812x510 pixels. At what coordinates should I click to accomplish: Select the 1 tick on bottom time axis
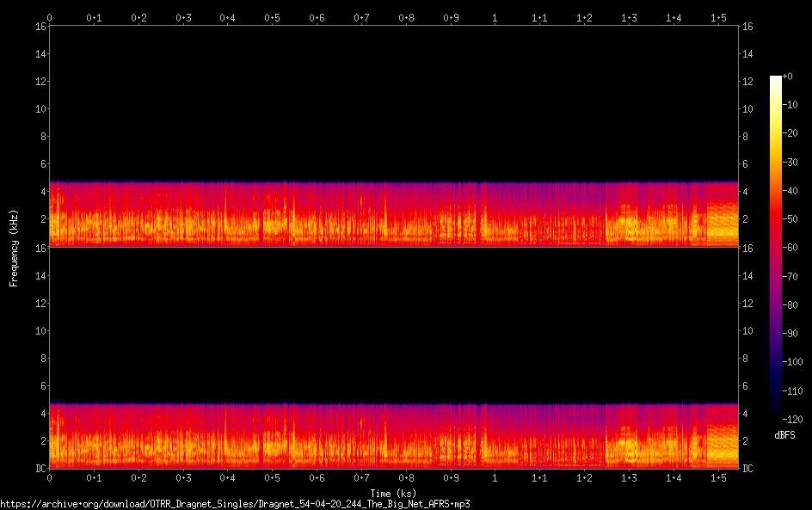pos(495,477)
